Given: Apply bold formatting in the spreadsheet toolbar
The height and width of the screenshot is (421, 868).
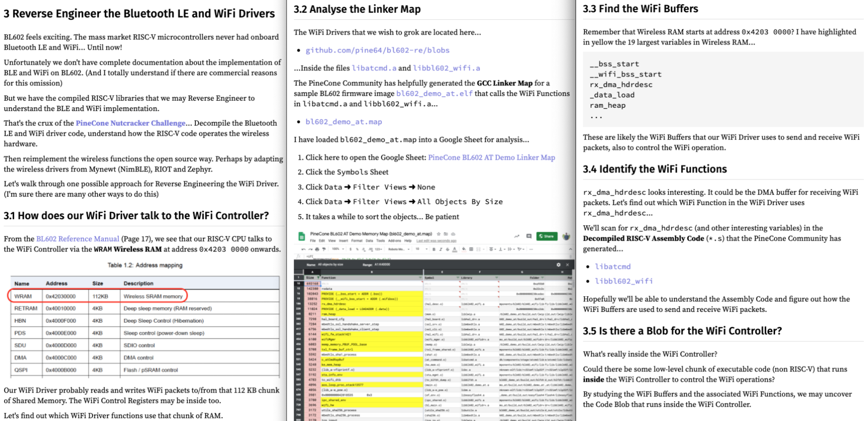Looking at the screenshot, I should click(434, 249).
